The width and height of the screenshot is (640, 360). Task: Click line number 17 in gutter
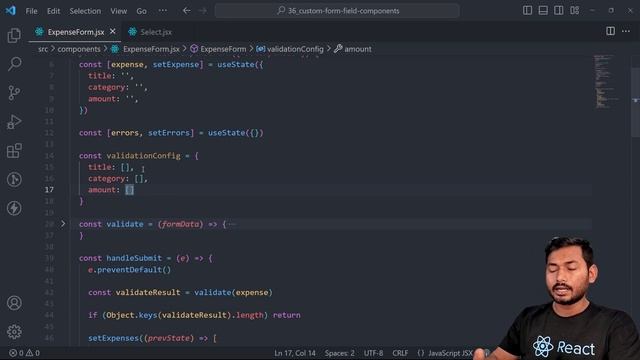49,190
